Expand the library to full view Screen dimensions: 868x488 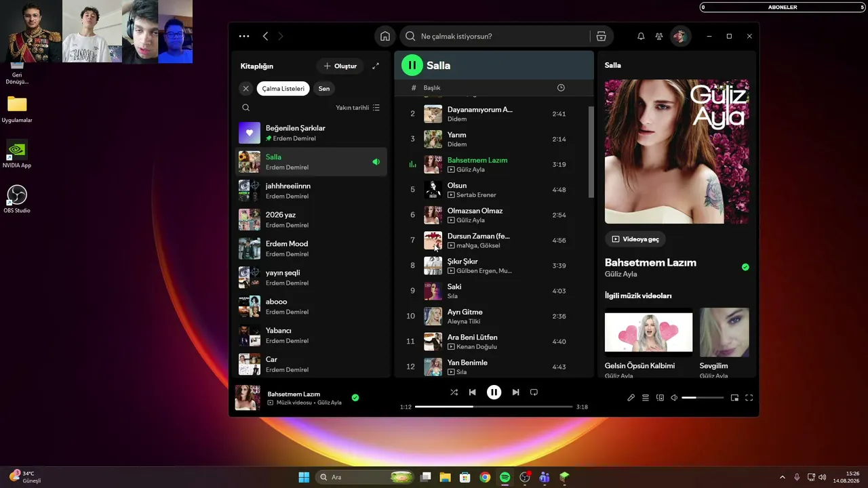pyautogui.click(x=376, y=66)
